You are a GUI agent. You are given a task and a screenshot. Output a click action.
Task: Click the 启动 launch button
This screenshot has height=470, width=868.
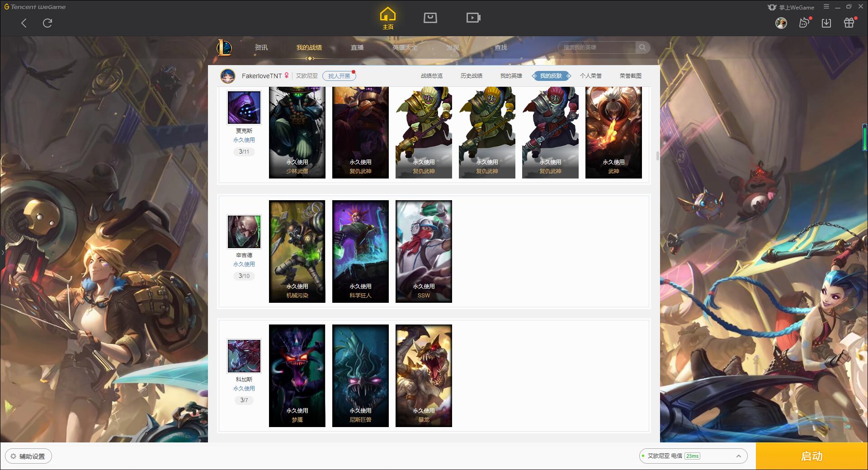point(811,456)
